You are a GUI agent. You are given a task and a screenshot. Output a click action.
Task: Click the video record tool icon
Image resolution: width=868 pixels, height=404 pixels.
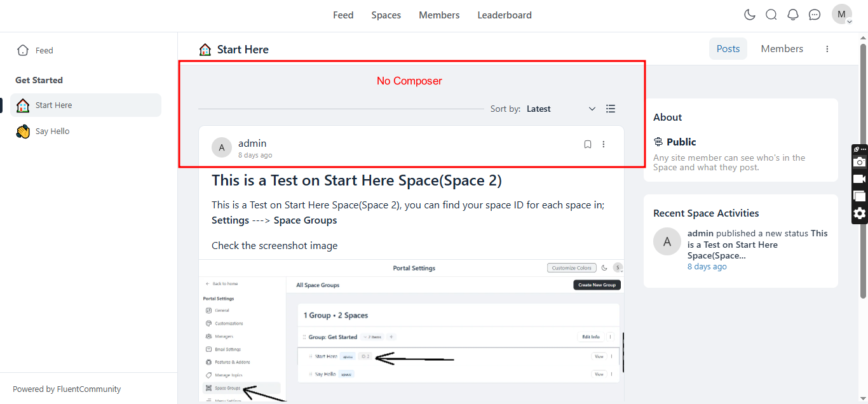[x=860, y=179]
